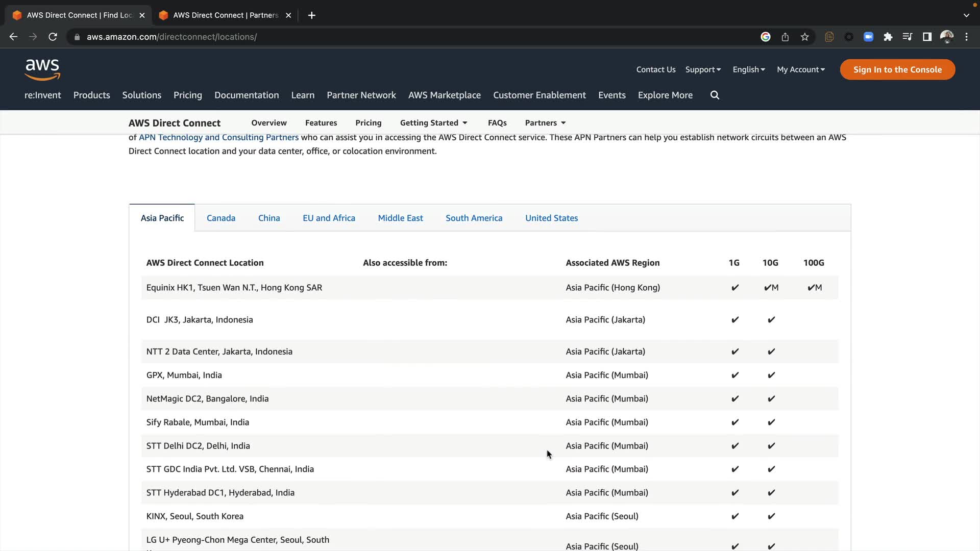Reload the page with the refresh icon

click(53, 37)
